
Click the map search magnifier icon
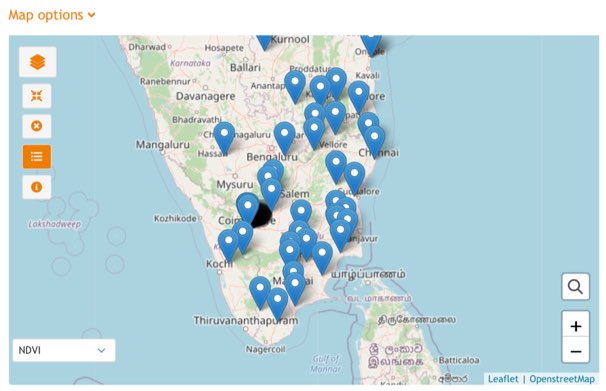pos(575,287)
